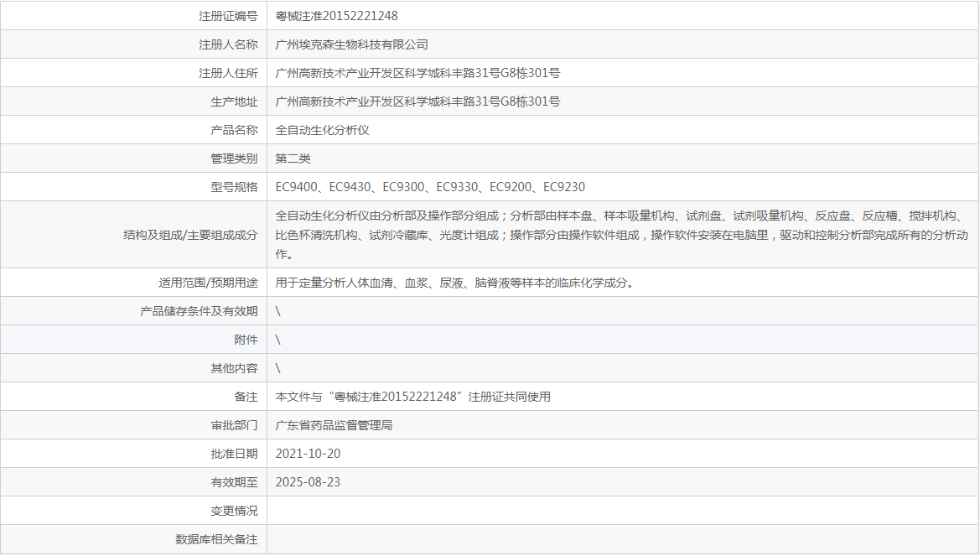The height and width of the screenshot is (556, 980).
Task: Select the structure description paragraph text
Action: coord(622,235)
